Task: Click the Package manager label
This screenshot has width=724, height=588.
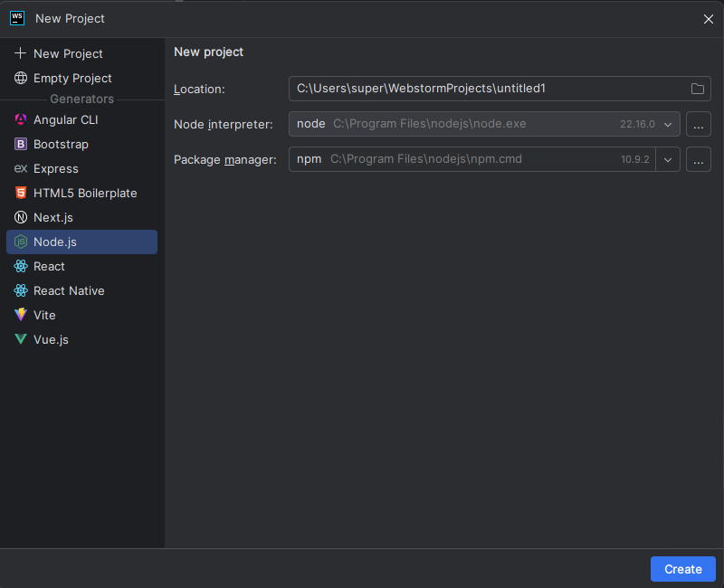Action: [225, 160]
